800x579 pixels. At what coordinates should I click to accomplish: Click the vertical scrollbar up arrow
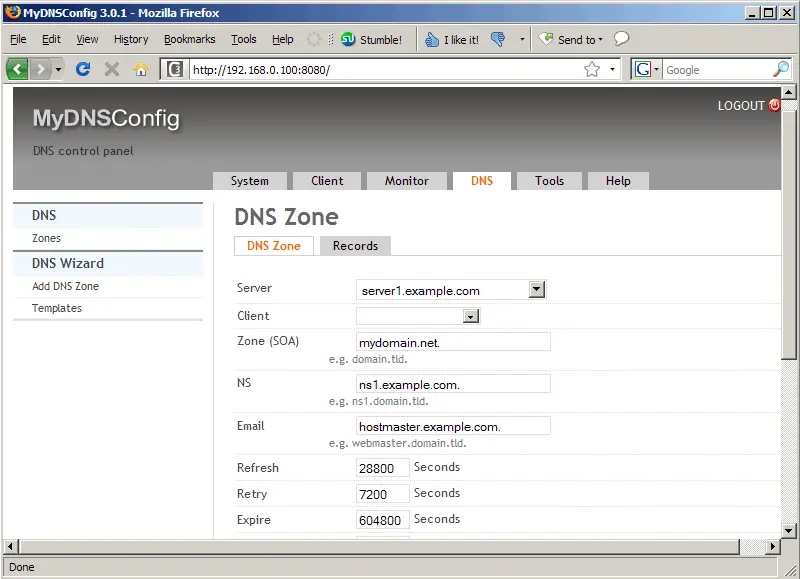coord(789,93)
